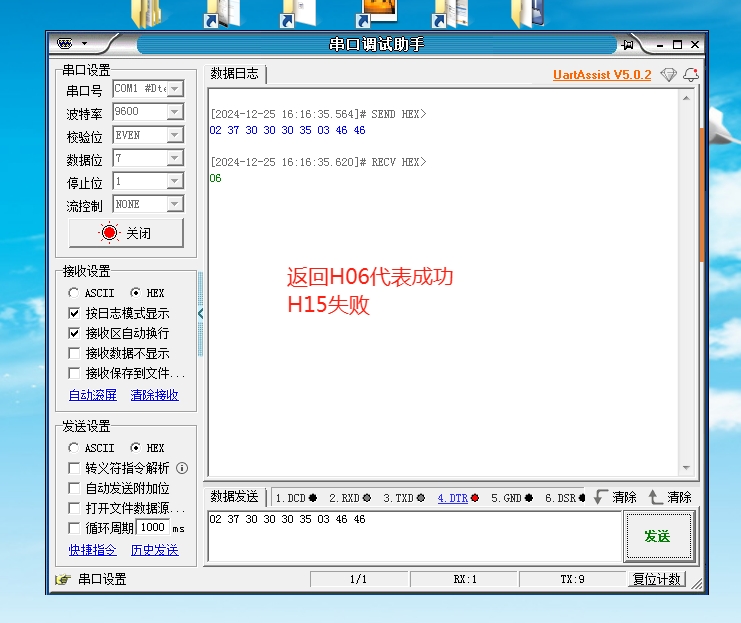Select the 数据发送 tab

coord(234,497)
